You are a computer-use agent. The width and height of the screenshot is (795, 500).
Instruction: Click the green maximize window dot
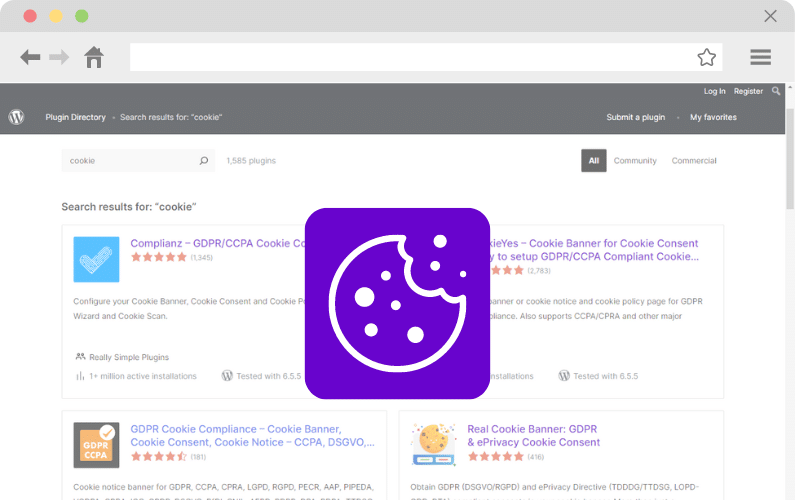[82, 16]
